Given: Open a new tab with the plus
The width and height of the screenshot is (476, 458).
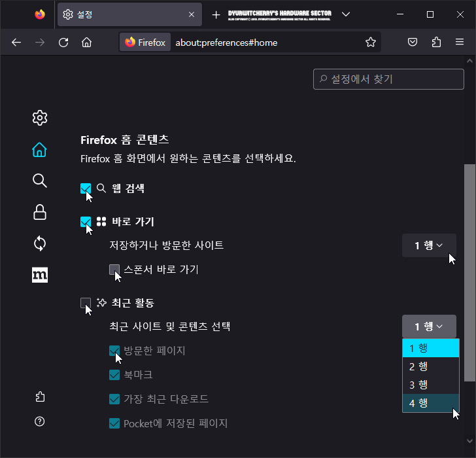Looking at the screenshot, I should (x=216, y=14).
